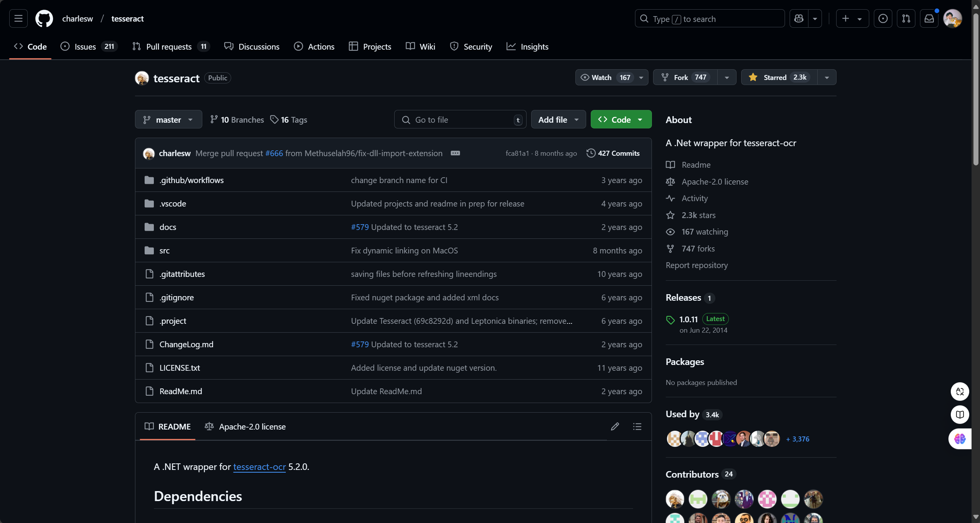This screenshot has width=980, height=523.
Task: Click floating brain icon button on right edge
Action: 960,439
